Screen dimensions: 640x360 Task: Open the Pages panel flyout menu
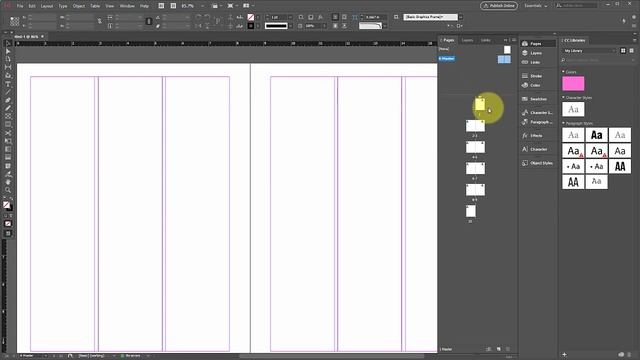coord(514,40)
